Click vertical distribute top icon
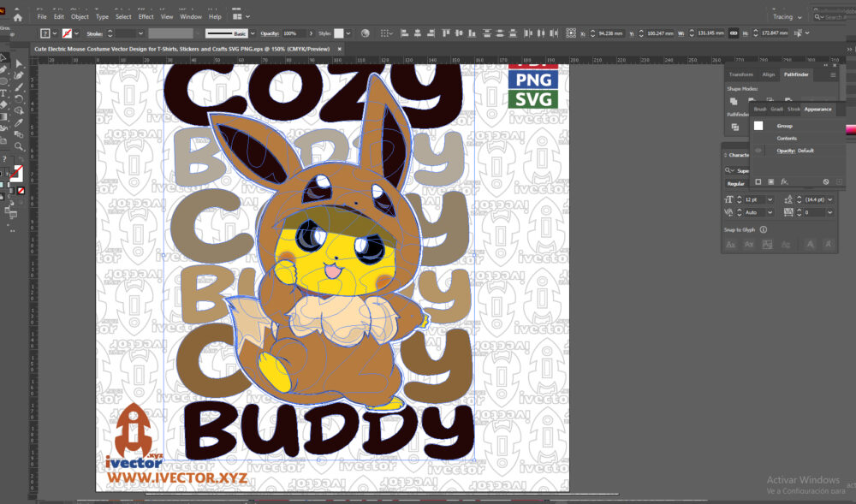856x504 pixels. click(487, 33)
